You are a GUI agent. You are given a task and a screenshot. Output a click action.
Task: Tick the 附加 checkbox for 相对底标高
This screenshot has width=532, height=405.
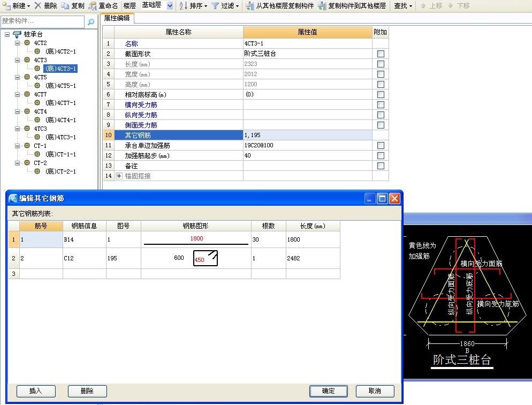coord(381,94)
